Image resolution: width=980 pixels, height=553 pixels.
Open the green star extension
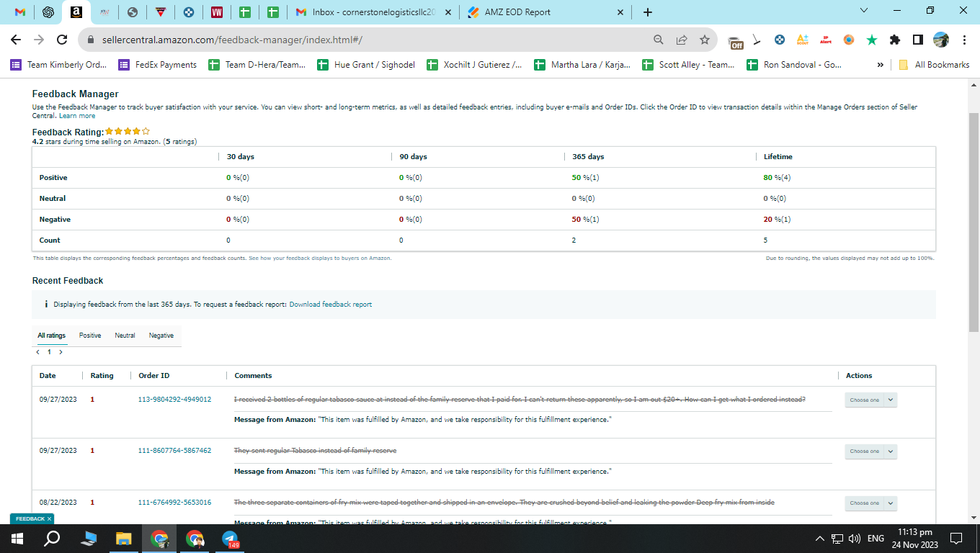872,40
